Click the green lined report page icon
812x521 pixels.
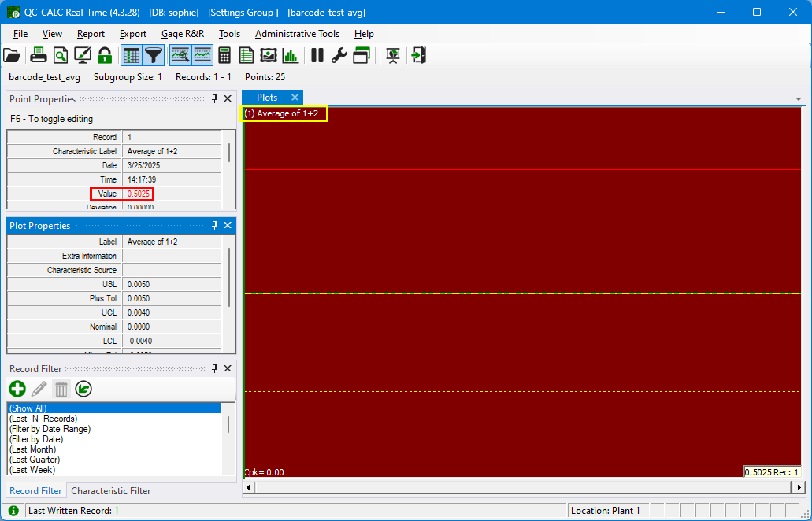point(247,55)
